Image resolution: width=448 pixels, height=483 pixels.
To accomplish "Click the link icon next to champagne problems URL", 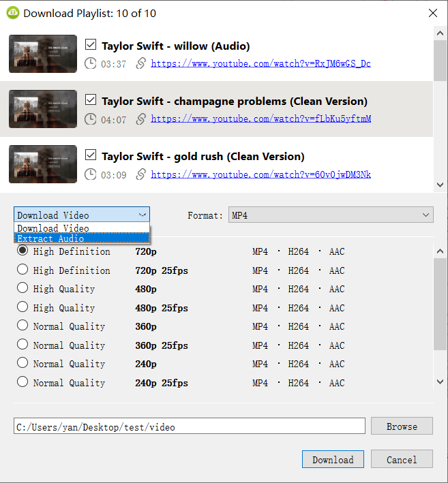I will [x=141, y=119].
